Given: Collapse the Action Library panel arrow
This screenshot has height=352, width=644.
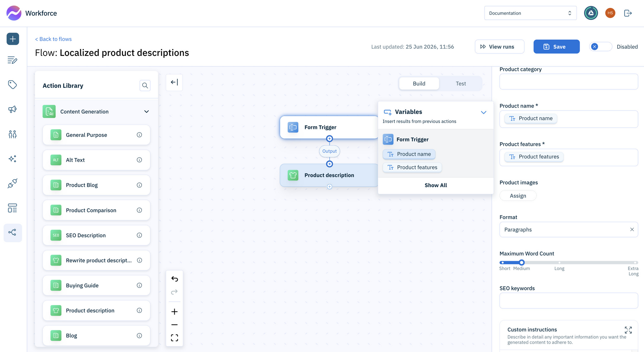Looking at the screenshot, I should (174, 82).
